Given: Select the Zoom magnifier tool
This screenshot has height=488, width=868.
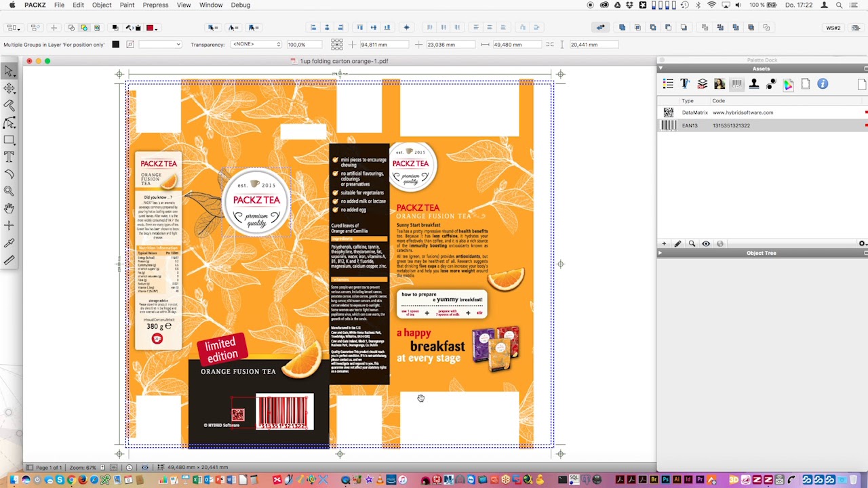Looking at the screenshot, I should pos(9,191).
